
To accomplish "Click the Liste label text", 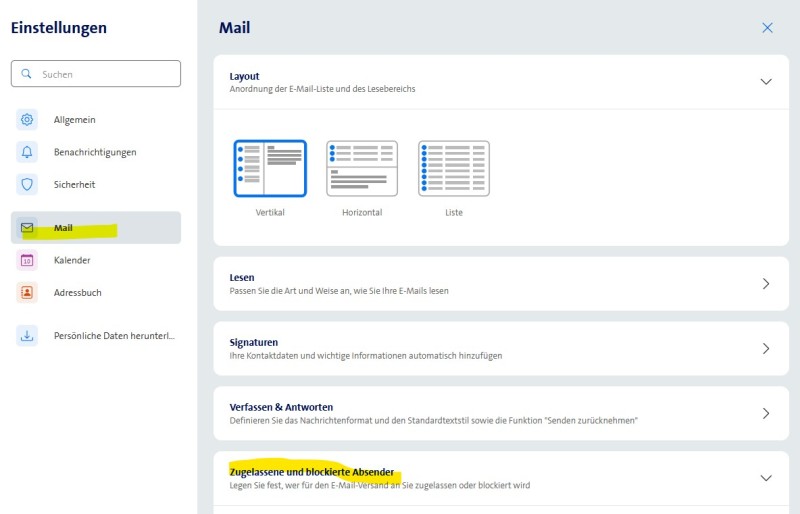I will point(454,212).
